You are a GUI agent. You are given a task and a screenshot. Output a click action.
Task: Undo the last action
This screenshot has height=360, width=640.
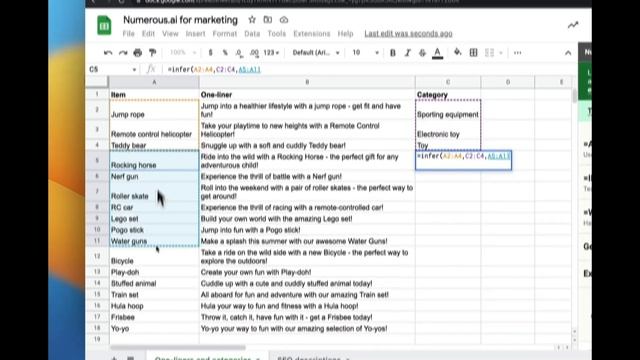(108, 53)
